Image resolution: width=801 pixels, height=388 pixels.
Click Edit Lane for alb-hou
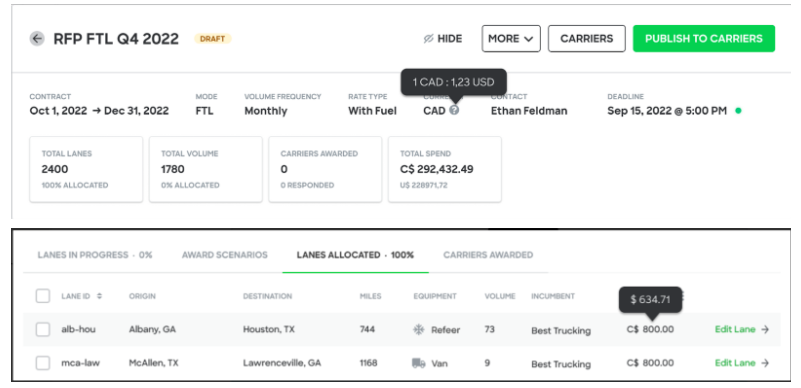coord(735,330)
